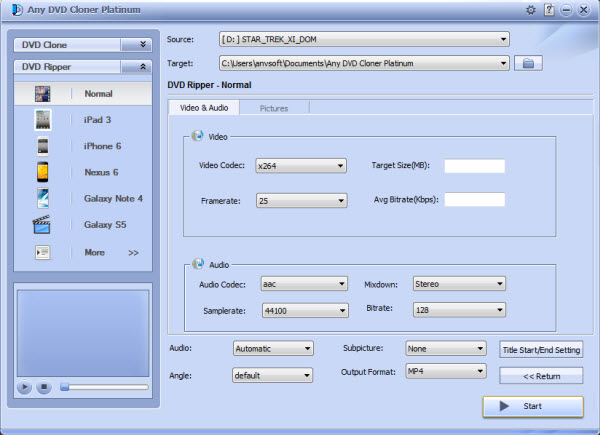The image size is (600, 435).
Task: Click the << Return button
Action: (x=541, y=376)
